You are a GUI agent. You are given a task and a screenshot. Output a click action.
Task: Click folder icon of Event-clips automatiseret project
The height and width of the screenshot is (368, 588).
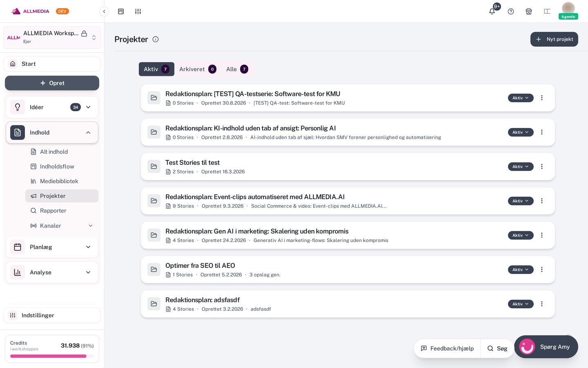click(154, 201)
